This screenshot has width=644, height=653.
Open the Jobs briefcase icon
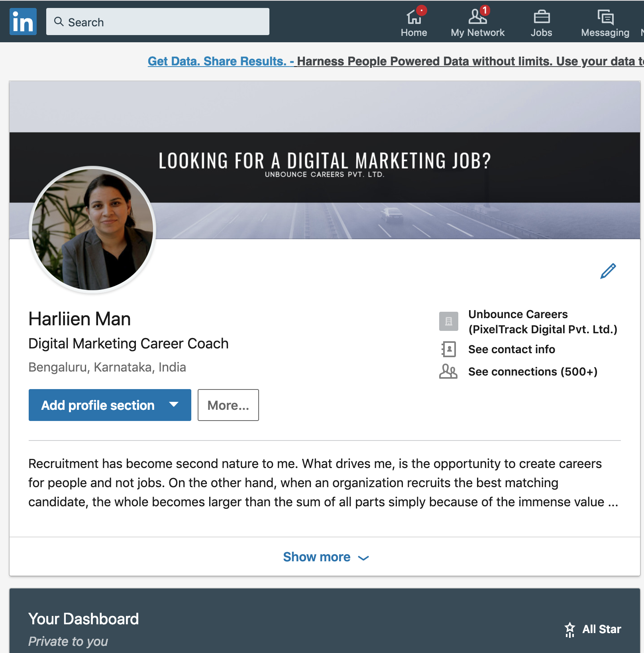[x=542, y=17]
